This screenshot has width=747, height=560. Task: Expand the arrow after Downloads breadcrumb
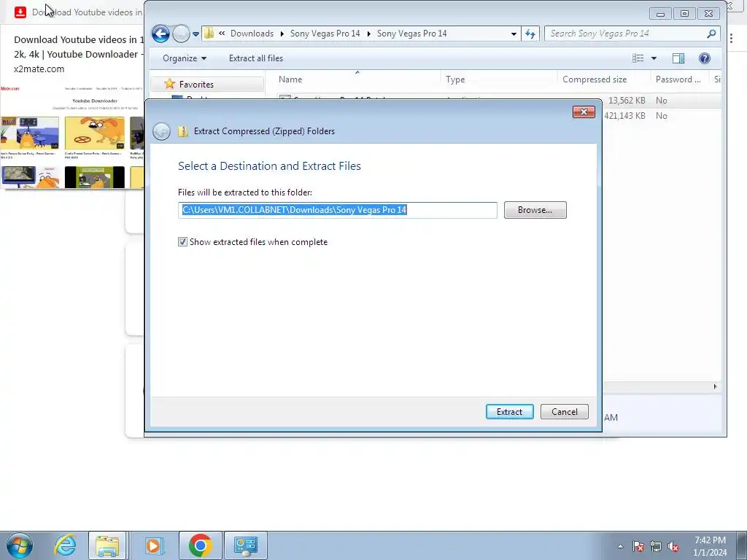click(x=282, y=34)
